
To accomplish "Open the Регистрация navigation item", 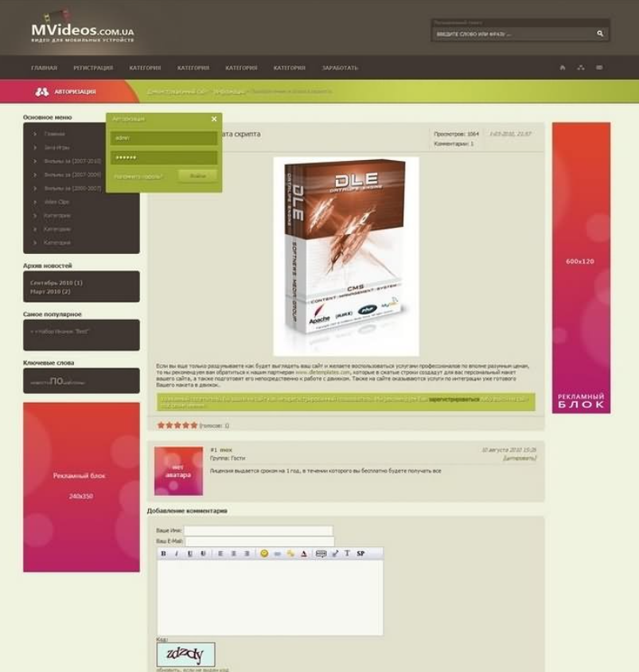I will coord(93,68).
